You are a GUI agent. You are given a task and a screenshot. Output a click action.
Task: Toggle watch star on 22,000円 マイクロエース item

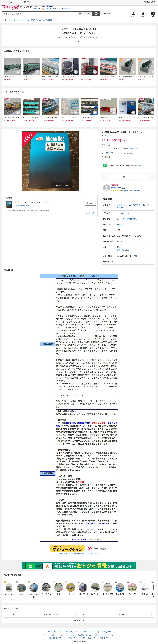(x=18, y=113)
